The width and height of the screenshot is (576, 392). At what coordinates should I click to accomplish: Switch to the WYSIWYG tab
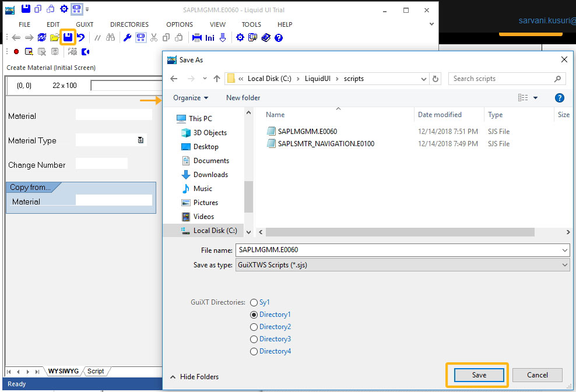(x=63, y=371)
